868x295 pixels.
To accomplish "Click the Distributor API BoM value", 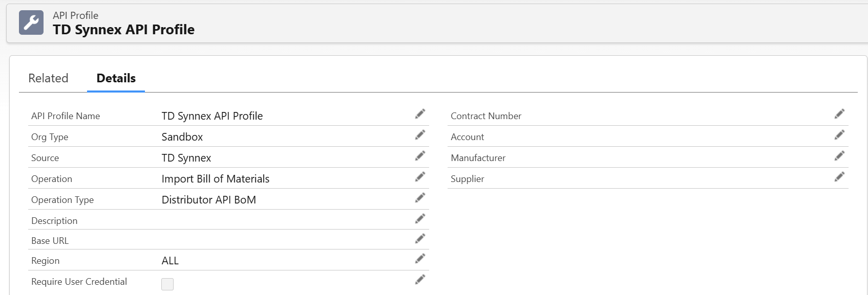I will [x=209, y=200].
